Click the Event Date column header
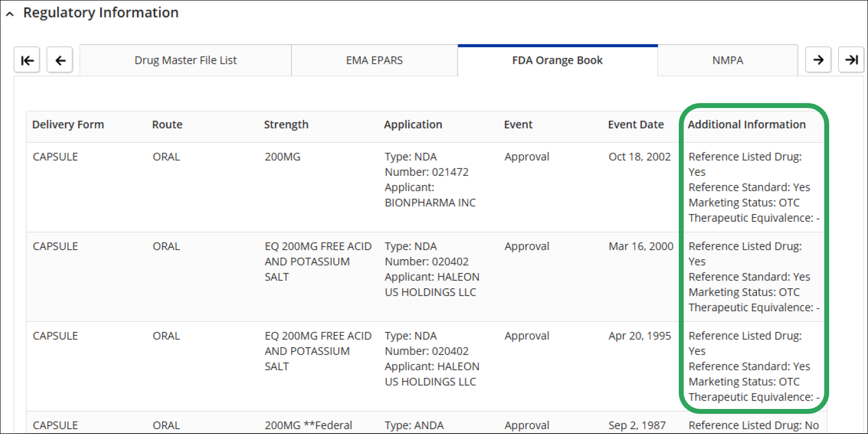The image size is (868, 434). click(x=636, y=125)
